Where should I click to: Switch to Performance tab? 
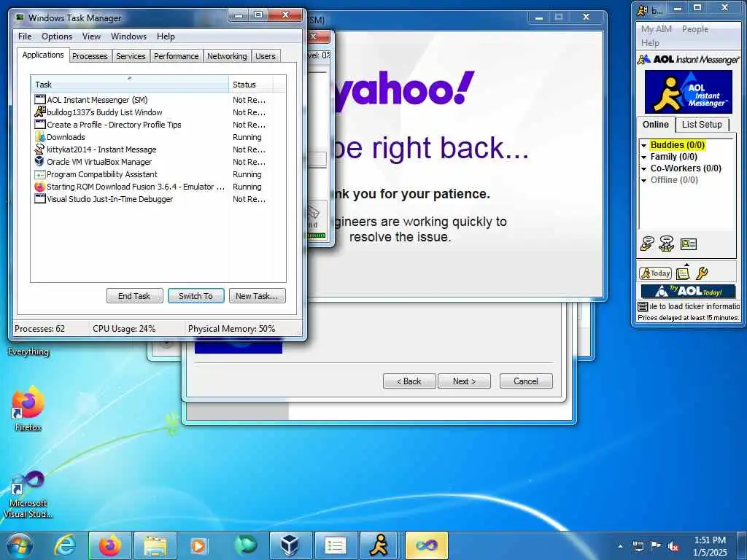click(x=177, y=56)
